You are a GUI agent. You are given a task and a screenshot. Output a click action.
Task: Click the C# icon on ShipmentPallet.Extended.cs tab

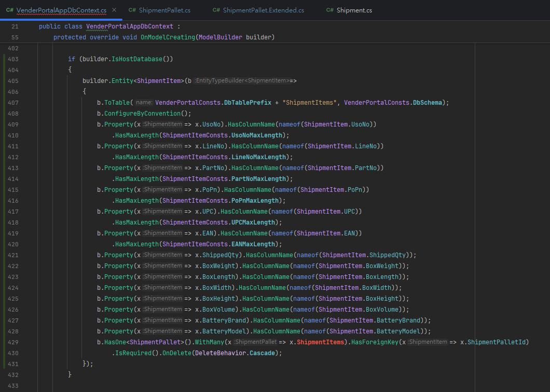[216, 10]
